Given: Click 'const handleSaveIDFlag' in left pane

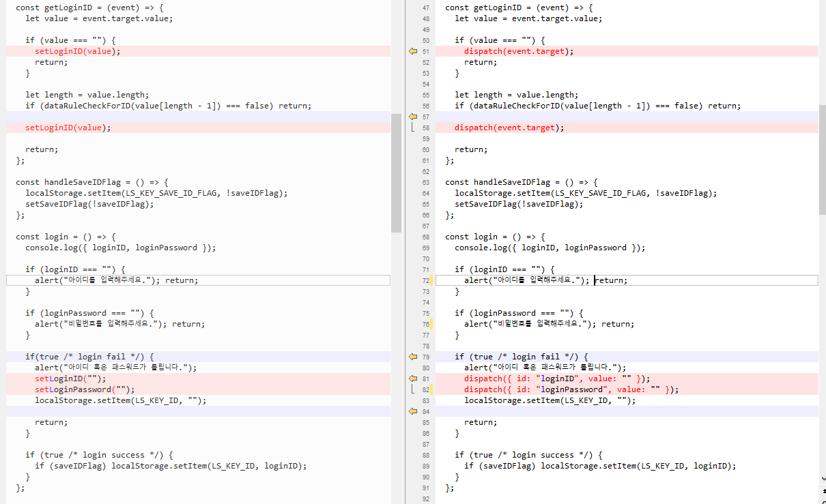Looking at the screenshot, I should point(92,182).
